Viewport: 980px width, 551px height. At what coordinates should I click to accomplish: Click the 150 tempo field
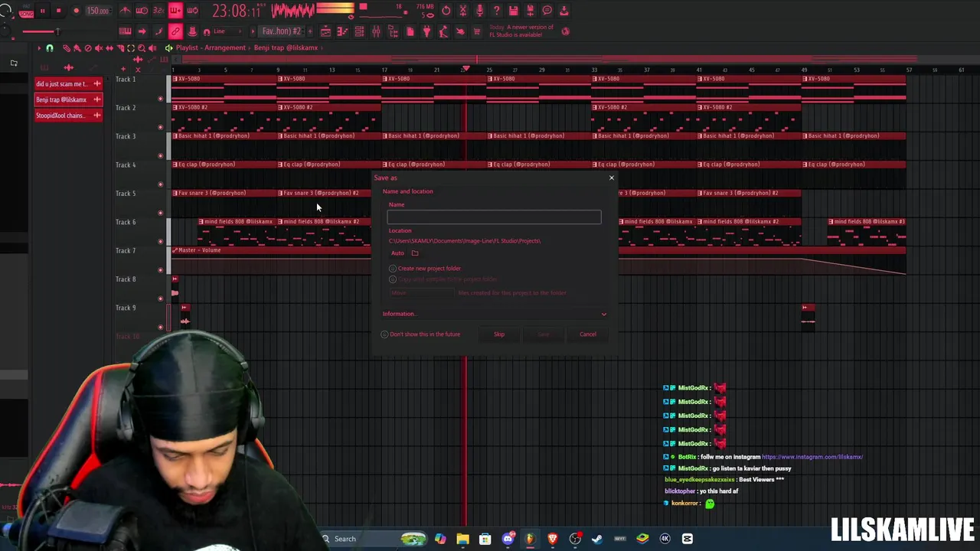tap(98, 11)
